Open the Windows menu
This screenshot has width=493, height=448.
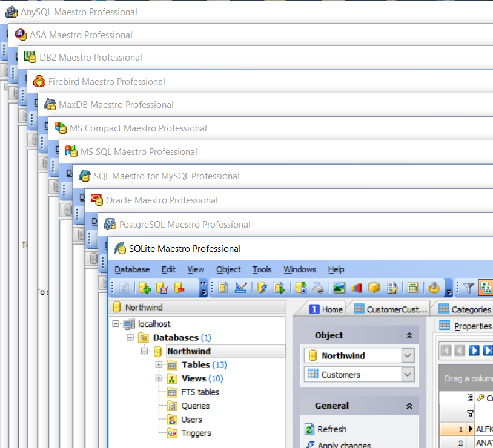click(x=300, y=270)
